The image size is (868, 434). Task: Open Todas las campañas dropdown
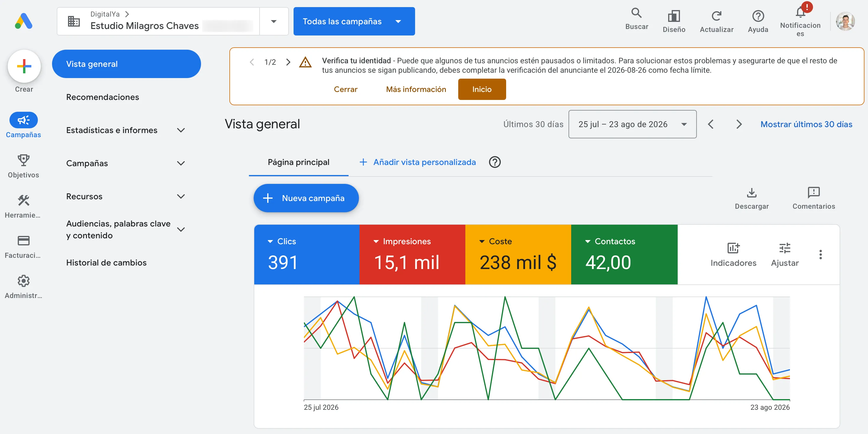point(354,21)
